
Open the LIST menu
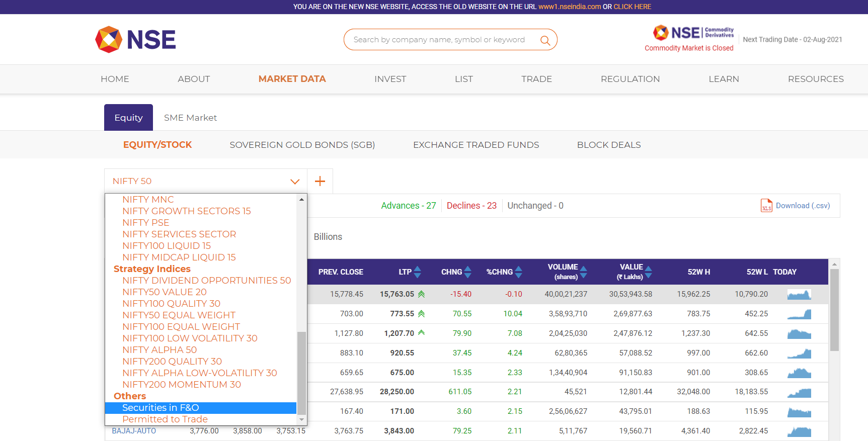click(464, 79)
